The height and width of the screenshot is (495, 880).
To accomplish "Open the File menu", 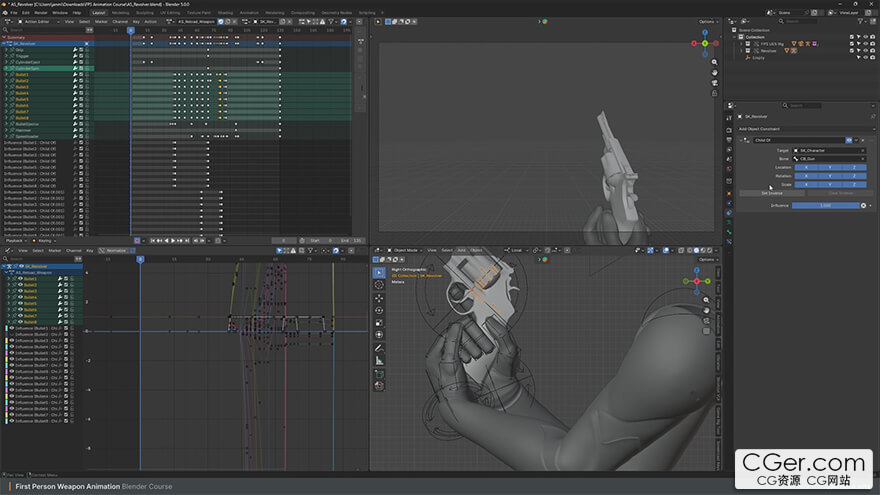I will click(x=14, y=12).
